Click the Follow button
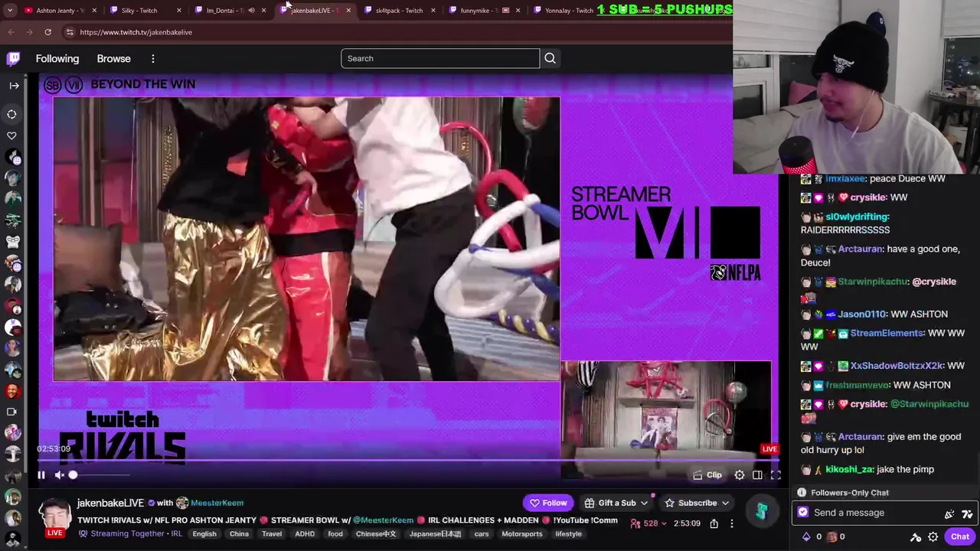The width and height of the screenshot is (980, 551). [548, 503]
